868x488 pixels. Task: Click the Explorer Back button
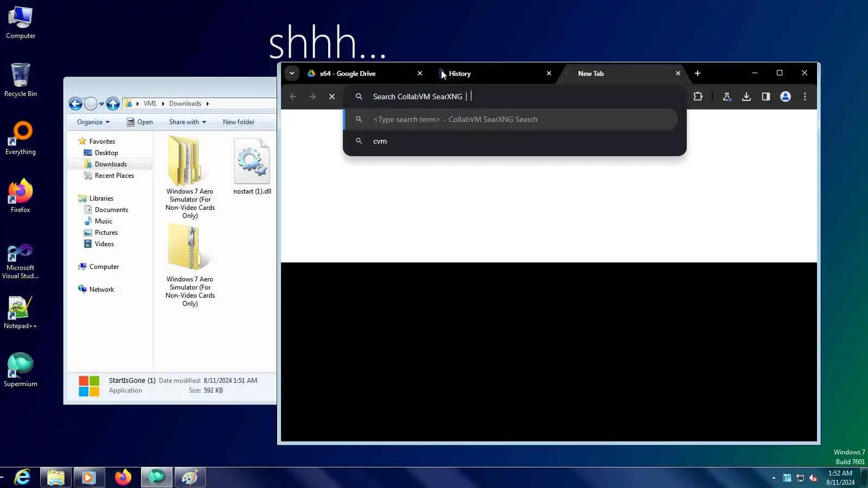click(x=76, y=104)
